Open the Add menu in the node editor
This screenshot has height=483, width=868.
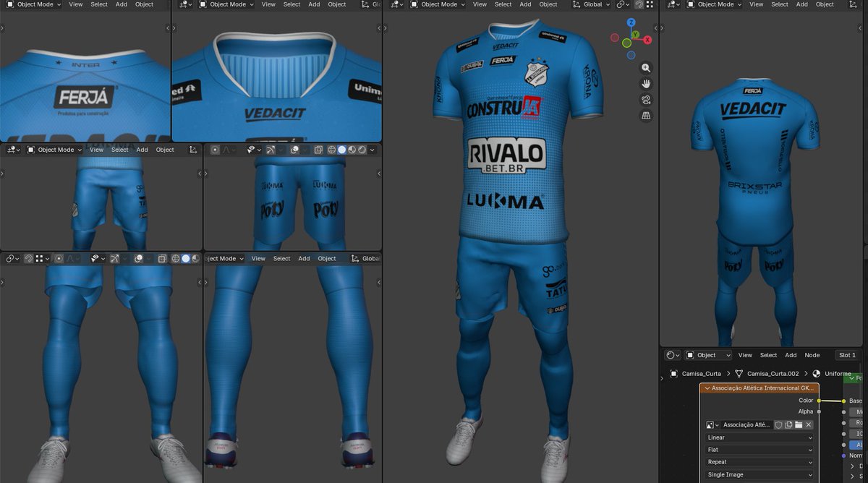click(x=791, y=355)
